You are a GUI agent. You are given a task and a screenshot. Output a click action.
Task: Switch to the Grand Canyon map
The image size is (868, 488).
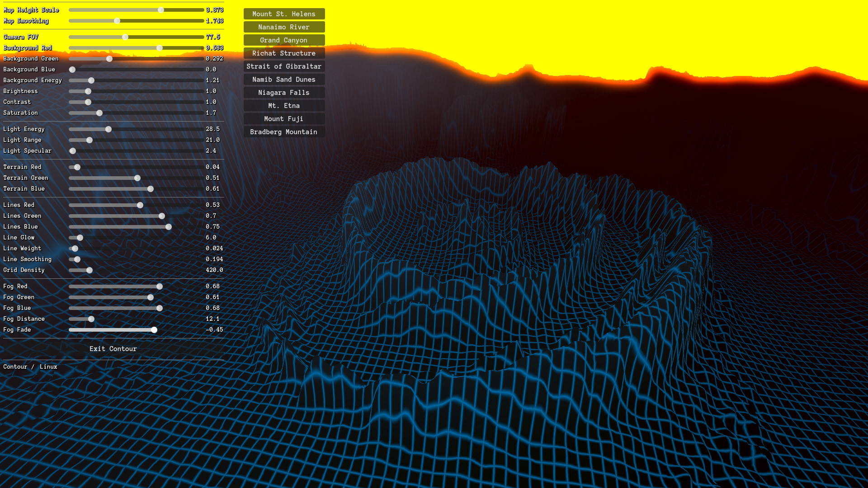pyautogui.click(x=284, y=40)
